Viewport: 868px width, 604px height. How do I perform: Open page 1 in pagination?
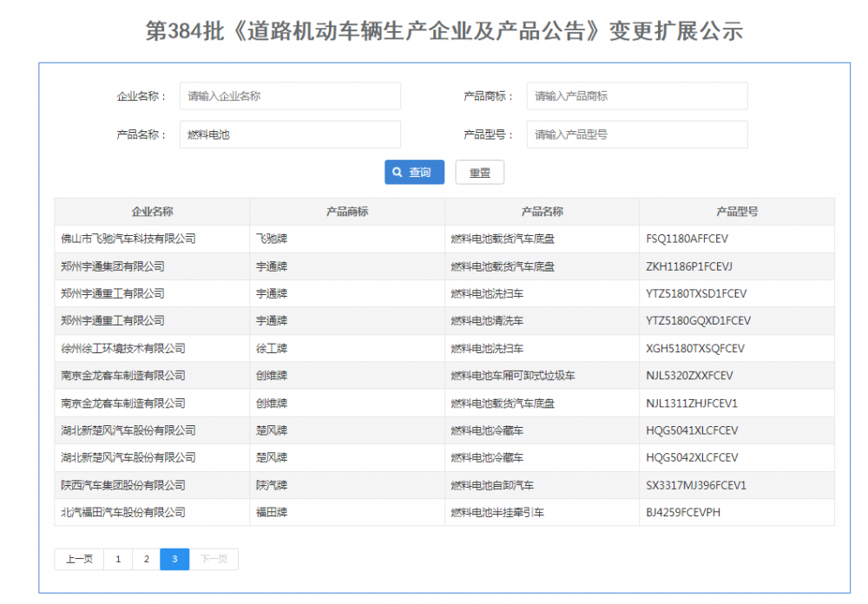click(x=118, y=560)
